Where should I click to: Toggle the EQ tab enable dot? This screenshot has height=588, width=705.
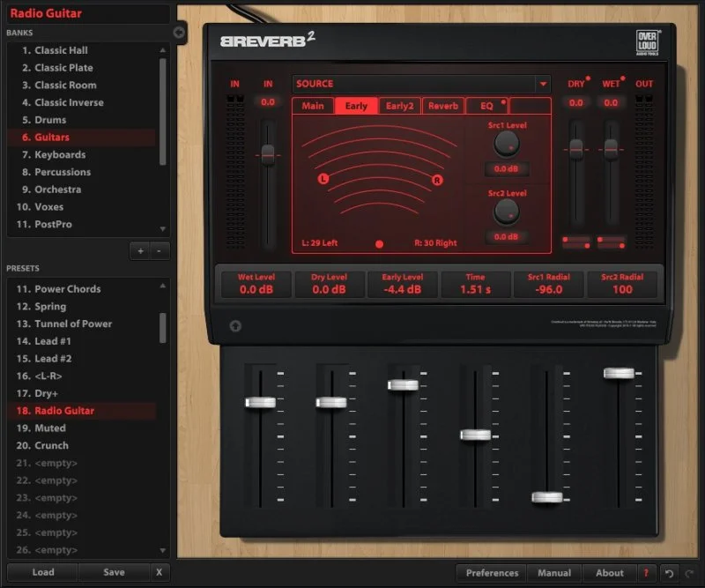click(x=503, y=102)
